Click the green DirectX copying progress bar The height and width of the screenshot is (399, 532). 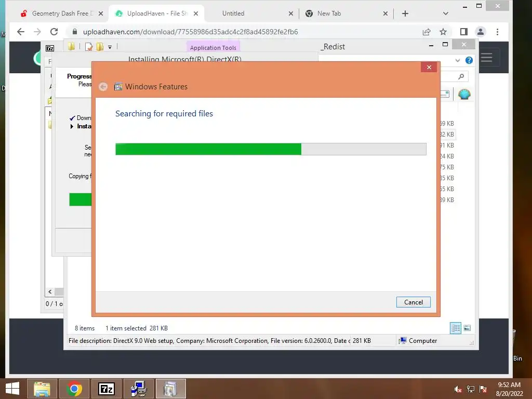(81, 199)
